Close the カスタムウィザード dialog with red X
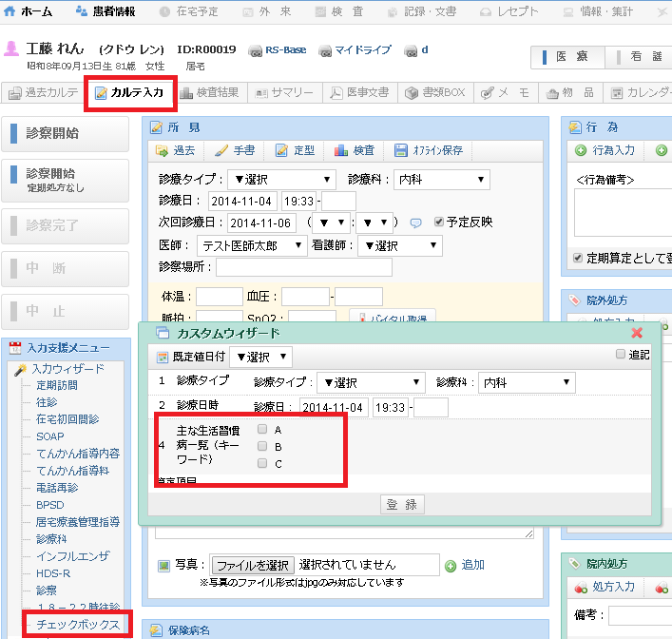672x639 pixels. pos(637,333)
